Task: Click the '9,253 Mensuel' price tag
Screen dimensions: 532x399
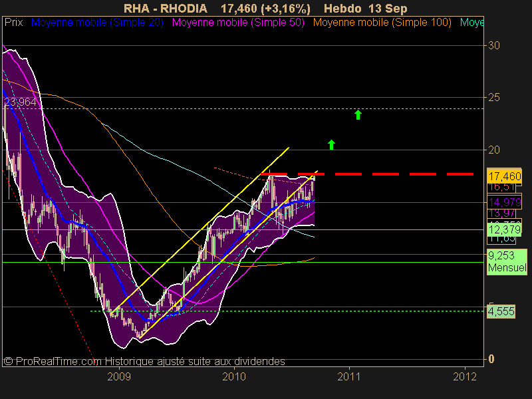Action: tap(507, 261)
